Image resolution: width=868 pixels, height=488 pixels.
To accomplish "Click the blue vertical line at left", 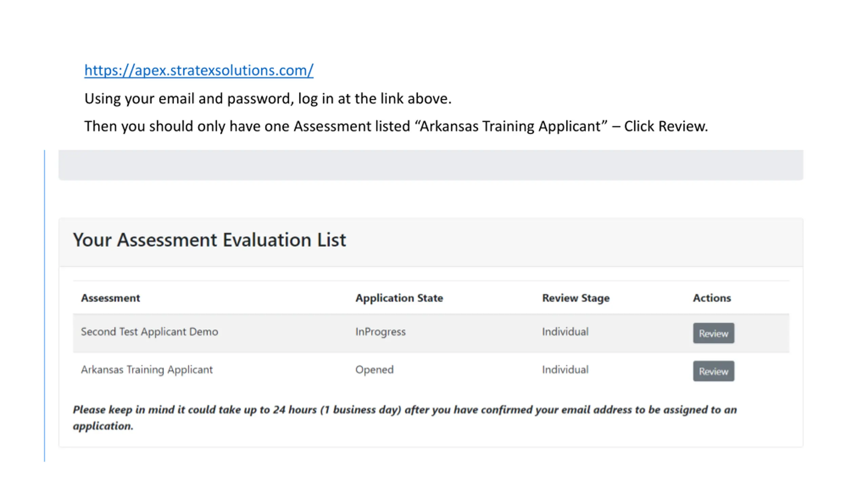I will (x=44, y=305).
